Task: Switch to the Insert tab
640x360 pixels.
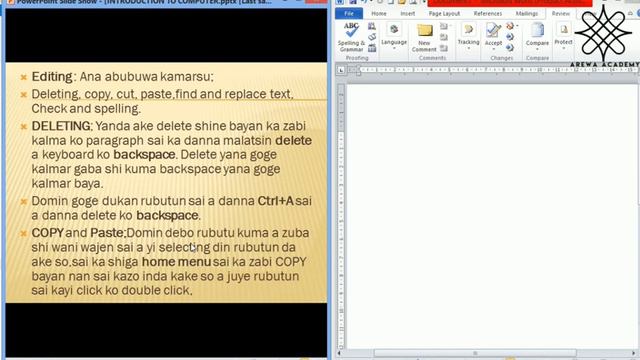Action: [x=408, y=13]
